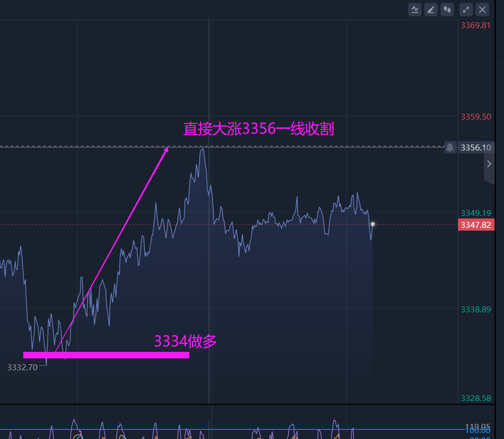The width and height of the screenshot is (504, 439).
Task: Click the white current-price dot on chart
Action: coord(373,224)
